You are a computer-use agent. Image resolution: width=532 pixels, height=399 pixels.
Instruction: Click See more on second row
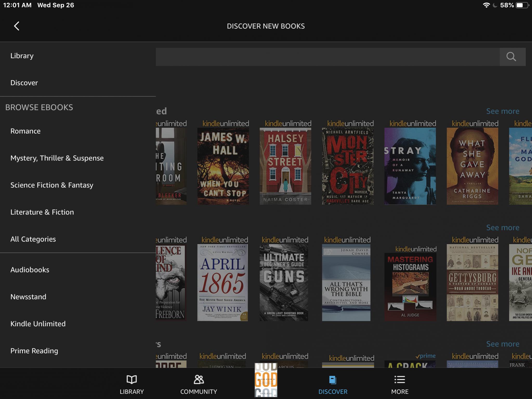[503, 228]
